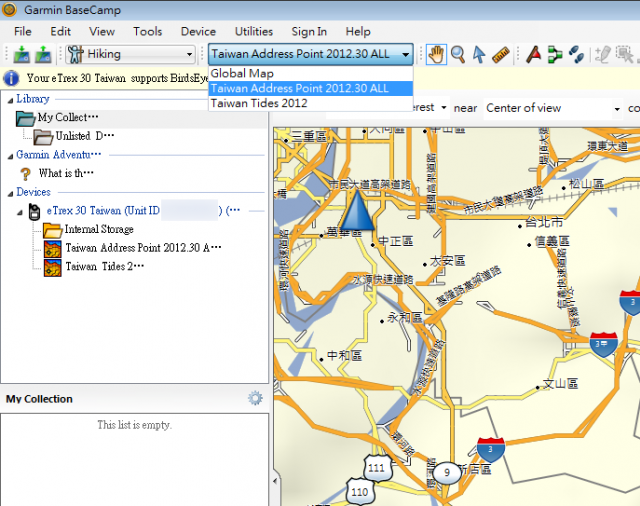This screenshot has width=640, height=506.
Task: Click Taiwan Address Point map icon in tree
Action: tap(53, 249)
